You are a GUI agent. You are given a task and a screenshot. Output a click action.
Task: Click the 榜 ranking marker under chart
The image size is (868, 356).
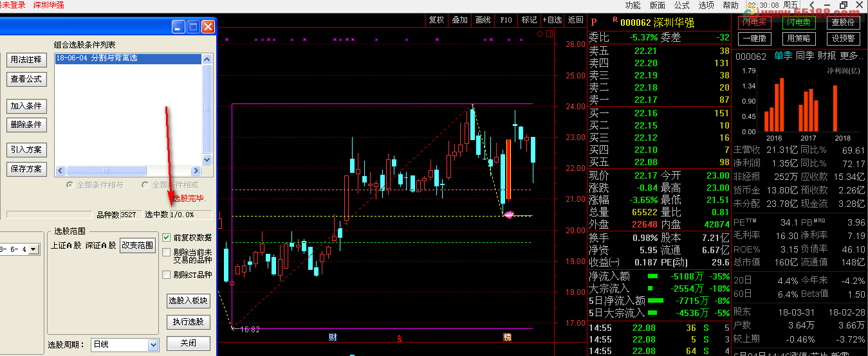[507, 337]
